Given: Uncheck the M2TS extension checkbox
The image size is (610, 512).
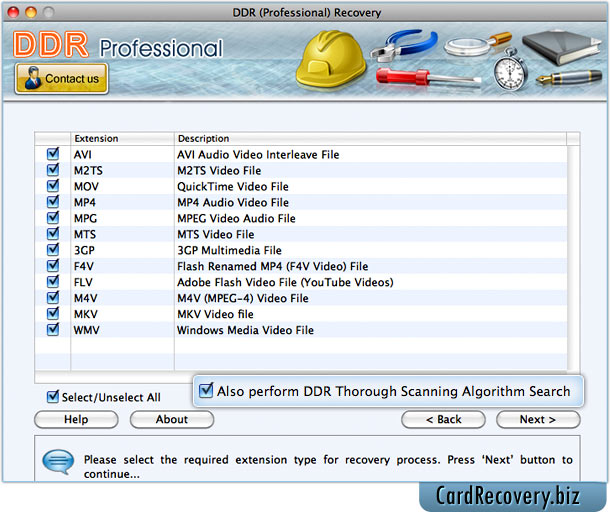Looking at the screenshot, I should tap(53, 170).
